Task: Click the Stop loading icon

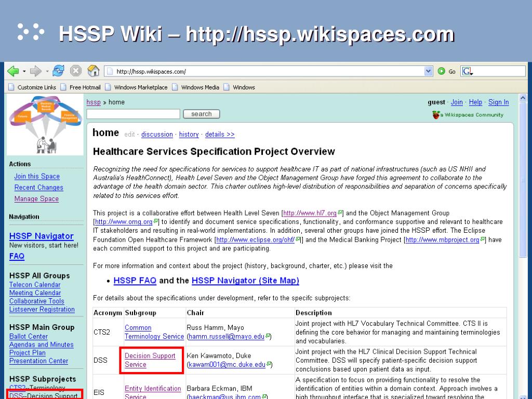Action: 76,71
